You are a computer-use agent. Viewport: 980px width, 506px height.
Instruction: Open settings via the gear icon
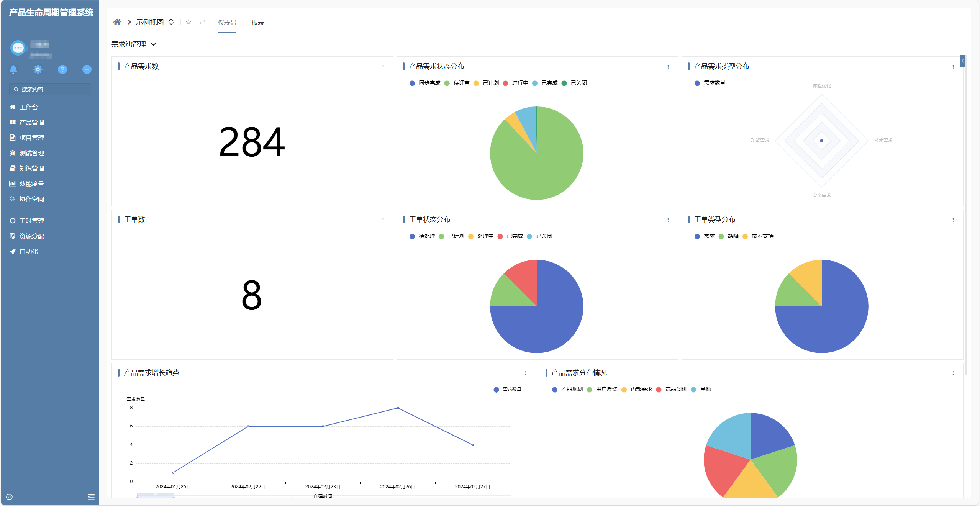(x=38, y=69)
